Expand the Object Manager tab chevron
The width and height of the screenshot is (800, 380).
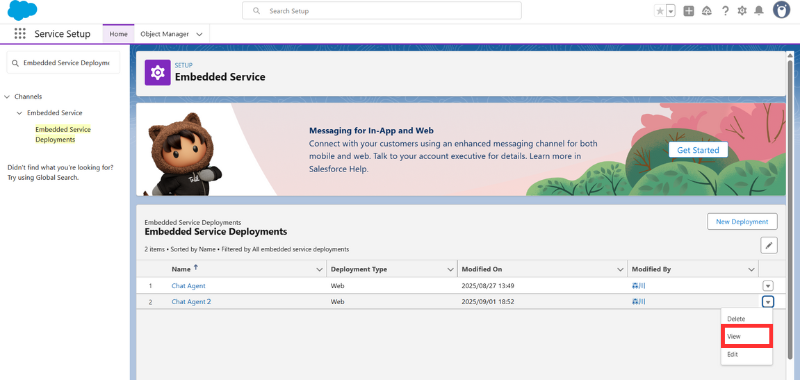[x=199, y=34]
